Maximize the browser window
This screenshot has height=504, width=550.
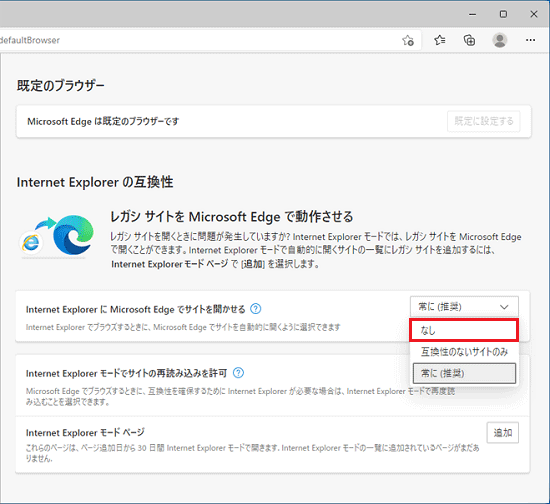[503, 14]
